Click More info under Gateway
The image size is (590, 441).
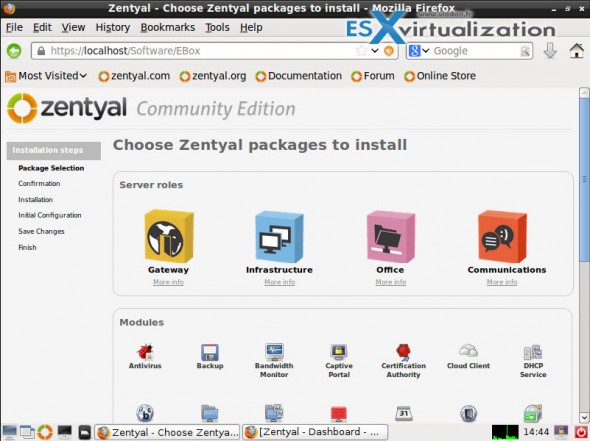tap(168, 282)
